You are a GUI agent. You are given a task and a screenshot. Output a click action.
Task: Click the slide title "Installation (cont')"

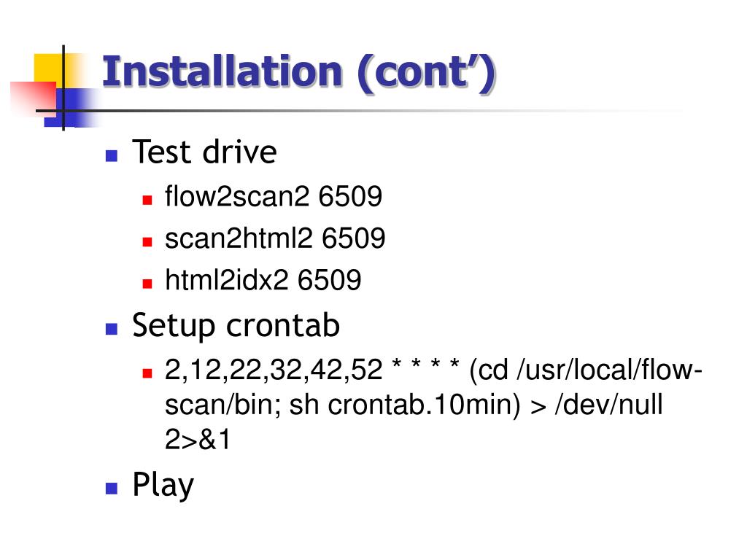coord(299,72)
